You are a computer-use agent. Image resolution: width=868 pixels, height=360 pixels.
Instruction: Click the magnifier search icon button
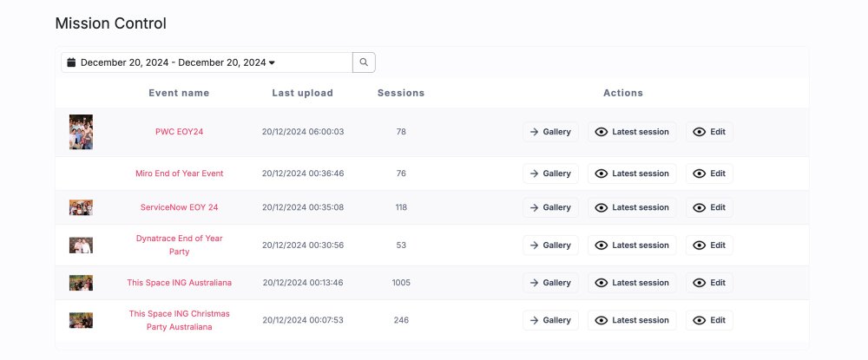pyautogui.click(x=364, y=62)
